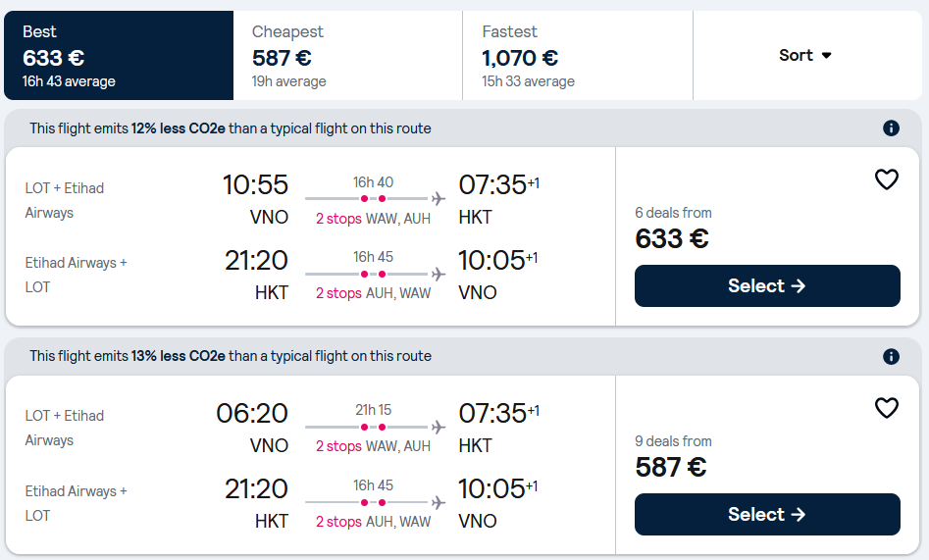This screenshot has height=560, width=929.
Task: Click the 6 deals from text
Action: pyautogui.click(x=674, y=213)
